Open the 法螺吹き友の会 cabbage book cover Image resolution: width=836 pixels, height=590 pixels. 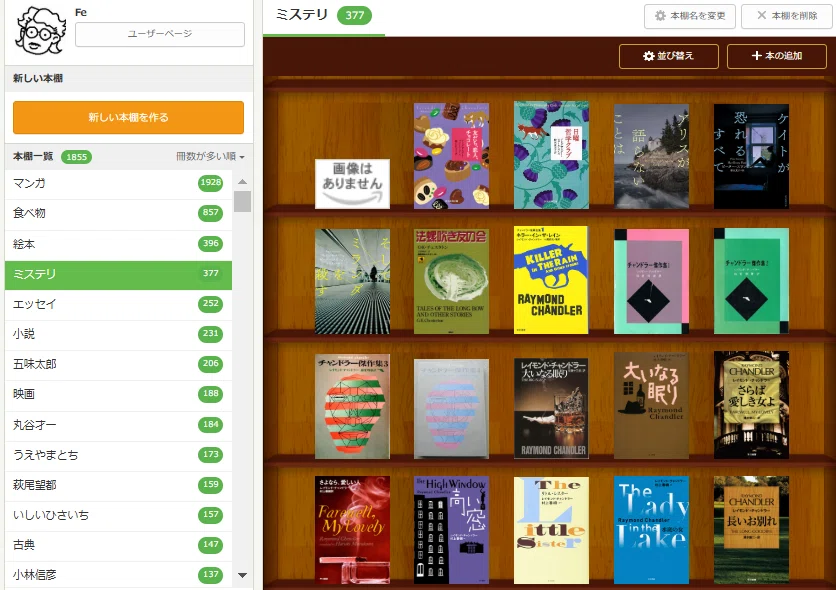452,281
